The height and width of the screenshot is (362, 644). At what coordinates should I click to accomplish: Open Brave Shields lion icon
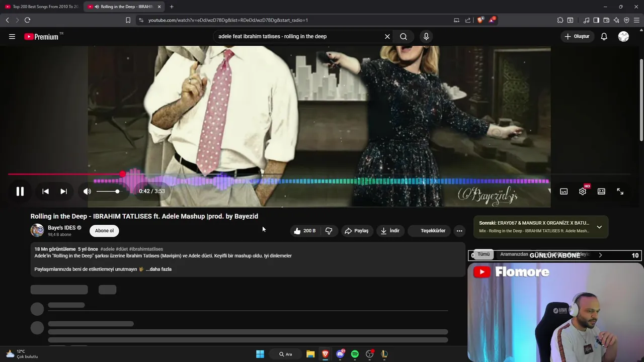pos(480,20)
